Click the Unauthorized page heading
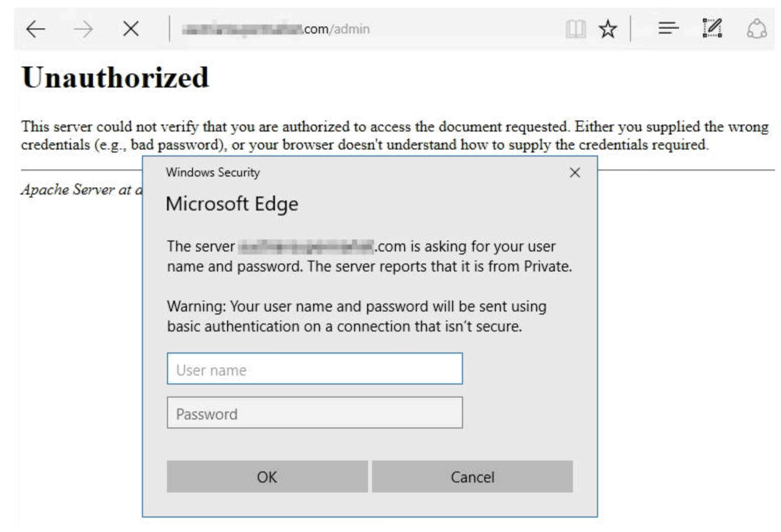Image resolution: width=781 pixels, height=532 pixels. click(x=115, y=78)
